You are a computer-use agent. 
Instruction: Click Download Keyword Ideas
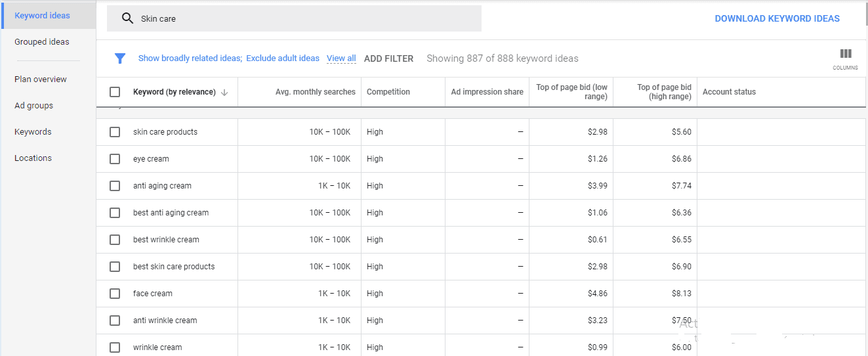coord(777,18)
